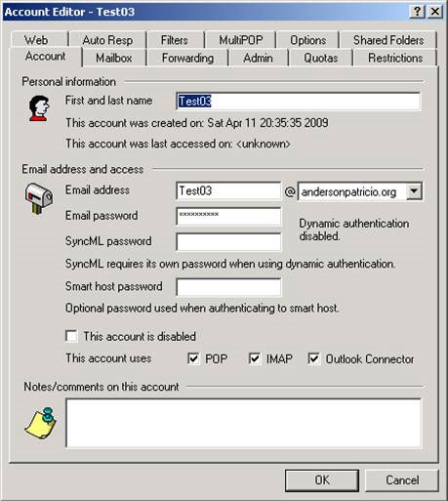
Task: Click inside the Notes/comments text area
Action: click(x=244, y=423)
